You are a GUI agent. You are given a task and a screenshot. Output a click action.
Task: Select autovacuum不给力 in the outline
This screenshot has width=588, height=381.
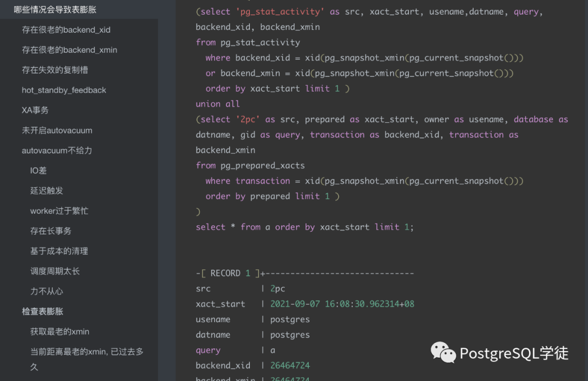pos(57,150)
